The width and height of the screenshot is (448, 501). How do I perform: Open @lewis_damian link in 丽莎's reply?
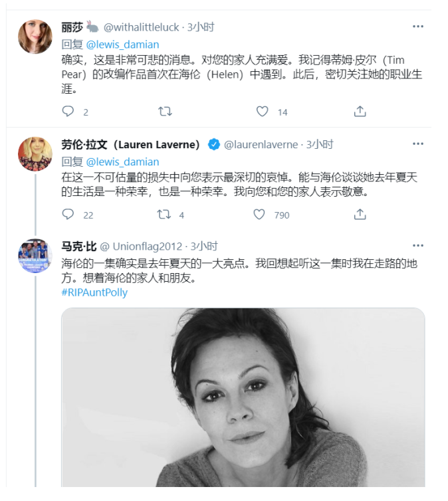click(x=123, y=45)
